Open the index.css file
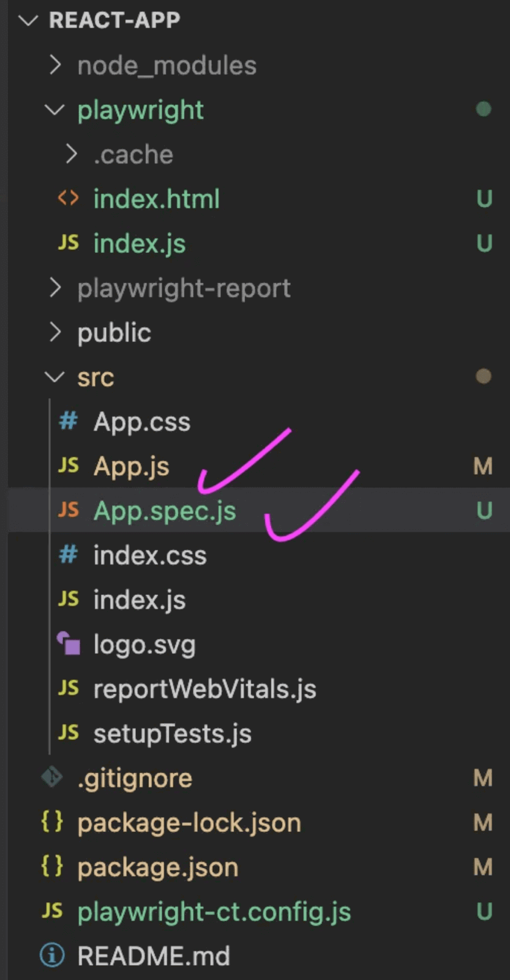The width and height of the screenshot is (510, 980). tap(150, 556)
